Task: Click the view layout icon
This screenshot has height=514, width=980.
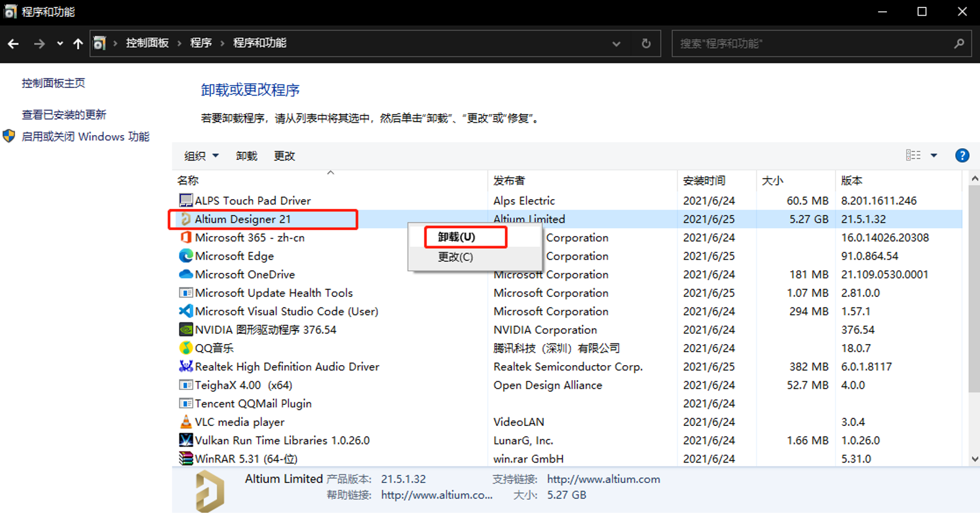Action: (x=913, y=155)
